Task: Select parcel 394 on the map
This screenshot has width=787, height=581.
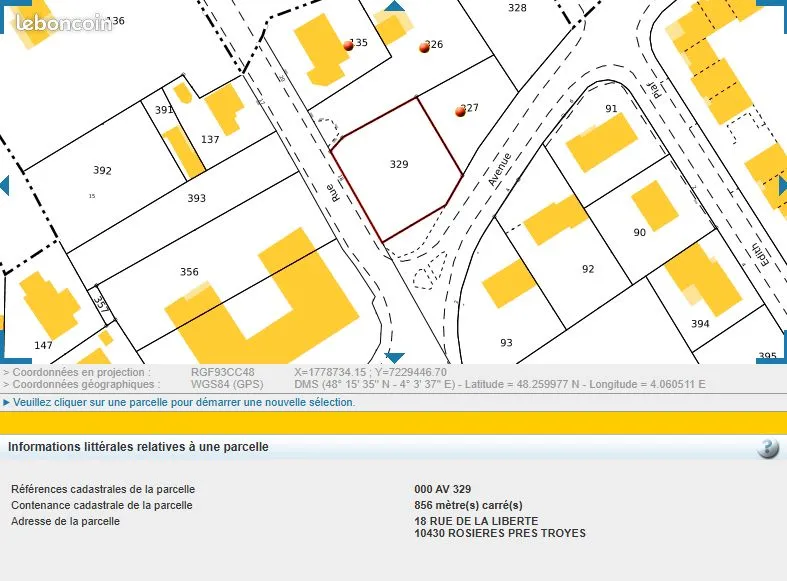Action: pos(700,324)
